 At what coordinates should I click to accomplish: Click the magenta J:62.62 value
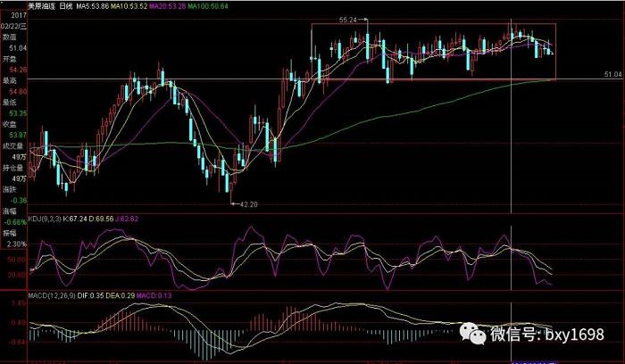coord(127,219)
